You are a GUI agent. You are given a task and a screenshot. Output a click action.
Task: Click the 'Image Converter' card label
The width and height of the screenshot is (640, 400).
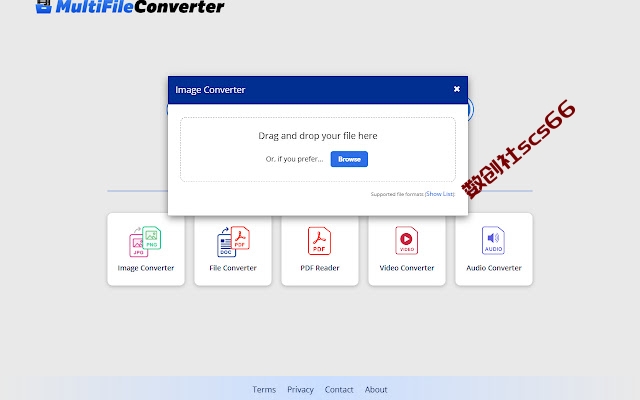[x=146, y=268]
